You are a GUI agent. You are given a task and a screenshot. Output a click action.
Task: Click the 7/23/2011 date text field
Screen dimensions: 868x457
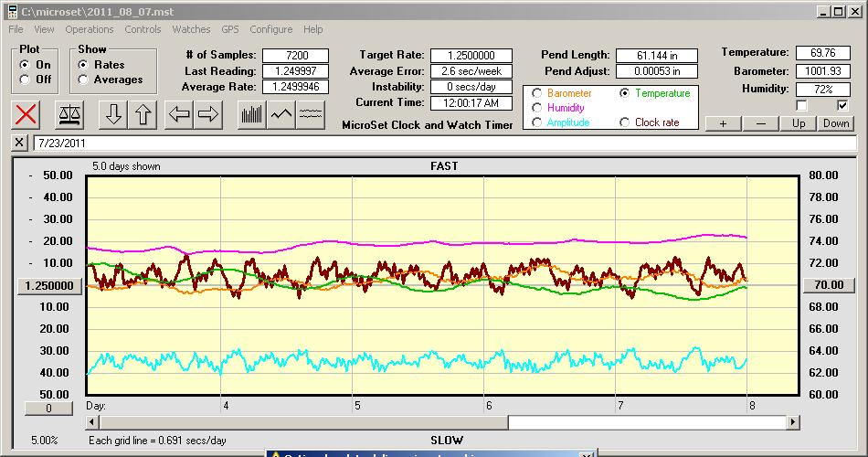[445, 143]
